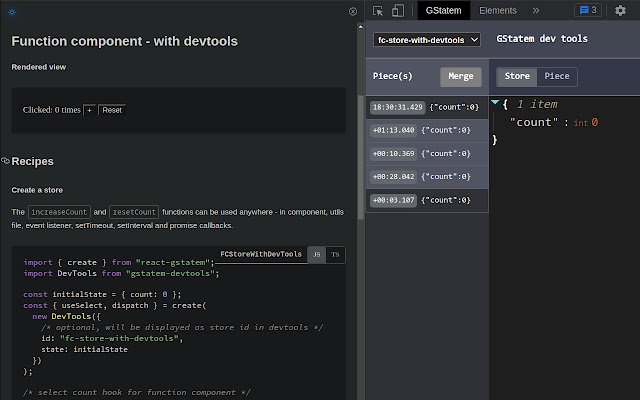Screen dimensions: 640x400
Task: Select the +00:10.369 history entry
Action: click(427, 154)
